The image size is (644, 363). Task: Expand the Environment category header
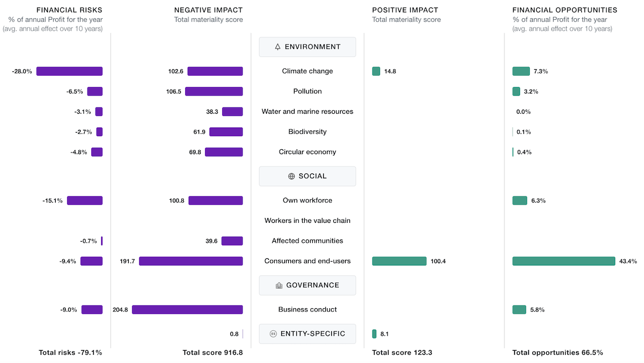pos(308,47)
